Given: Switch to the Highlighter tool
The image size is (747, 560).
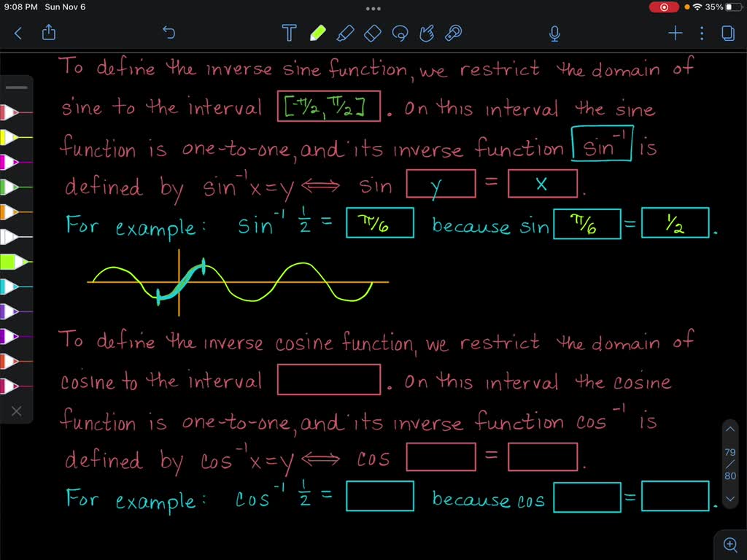Looking at the screenshot, I should pyautogui.click(x=346, y=33).
